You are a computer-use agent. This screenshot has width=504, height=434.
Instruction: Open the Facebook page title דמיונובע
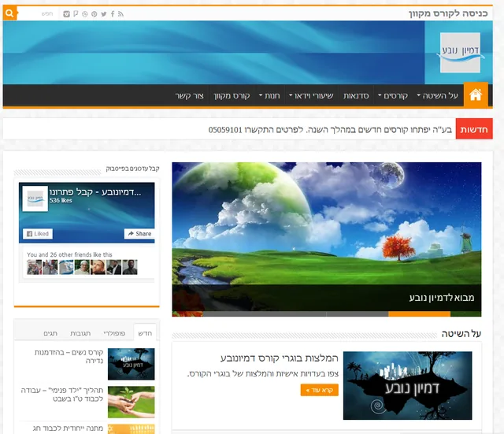click(95, 192)
